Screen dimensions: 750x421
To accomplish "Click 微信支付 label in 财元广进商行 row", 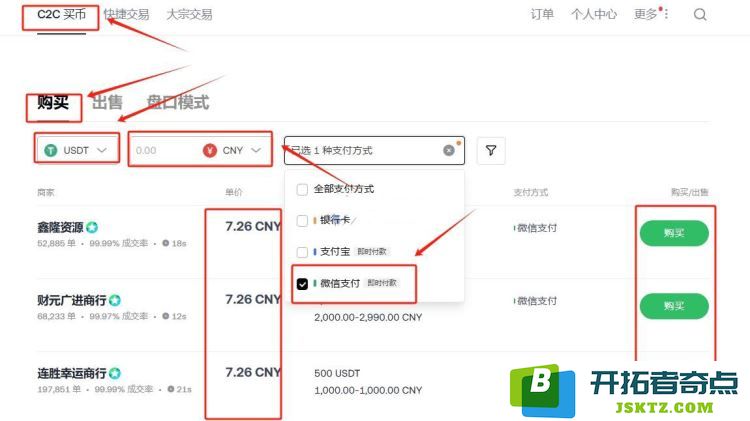I will pyautogui.click(x=537, y=301).
